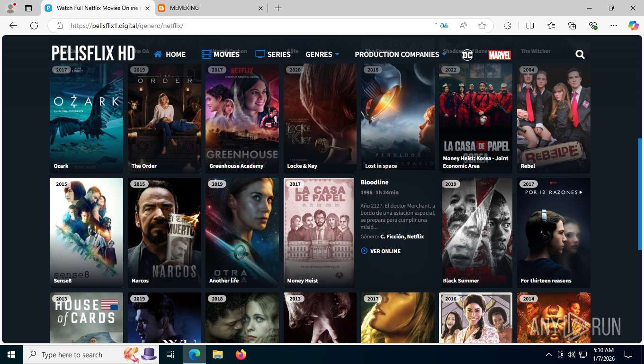Image resolution: width=644 pixels, height=364 pixels.
Task: Open the Narcos poster
Action: click(x=164, y=233)
